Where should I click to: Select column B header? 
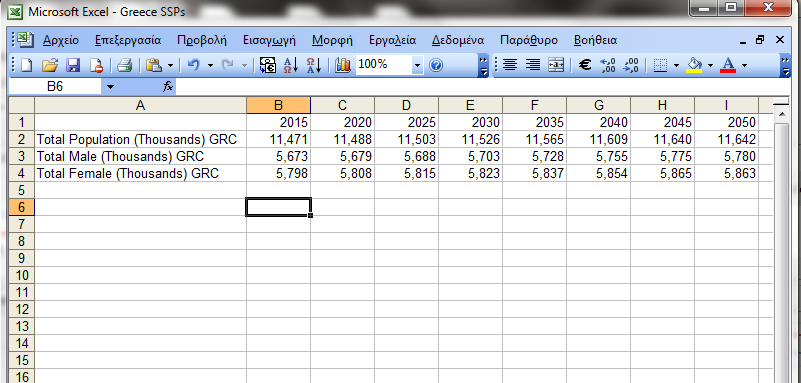[x=278, y=105]
